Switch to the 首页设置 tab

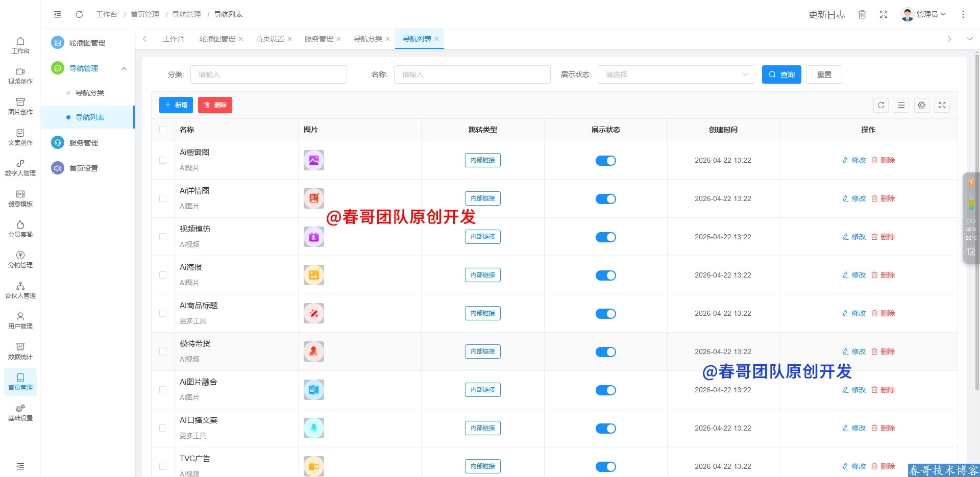click(x=270, y=39)
